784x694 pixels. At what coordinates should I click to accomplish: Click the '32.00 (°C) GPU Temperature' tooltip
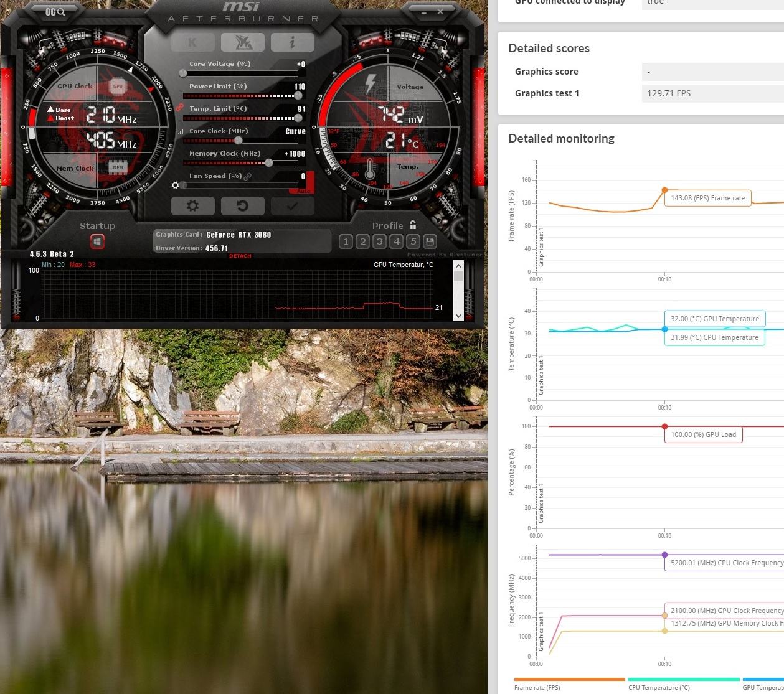point(715,319)
